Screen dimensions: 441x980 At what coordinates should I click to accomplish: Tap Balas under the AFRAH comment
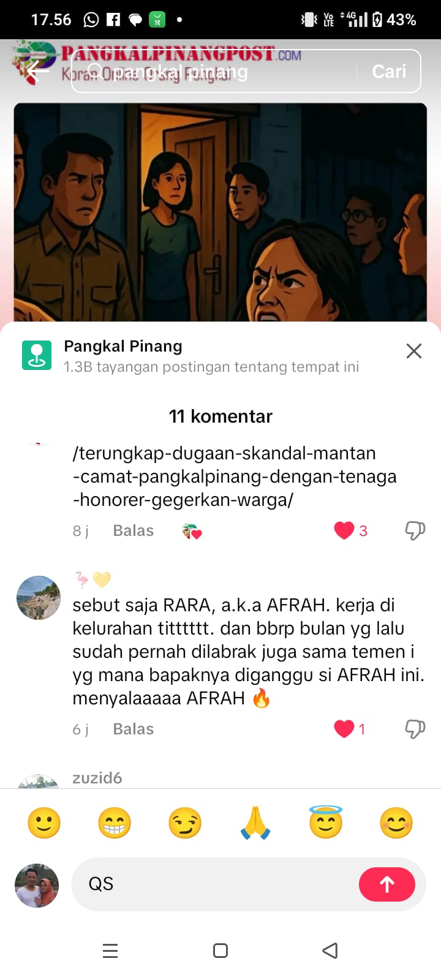pyautogui.click(x=133, y=729)
